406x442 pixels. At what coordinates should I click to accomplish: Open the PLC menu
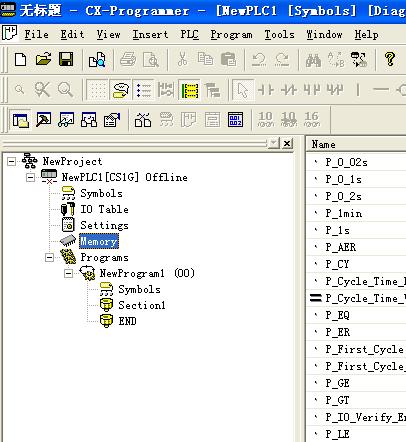pyautogui.click(x=189, y=34)
